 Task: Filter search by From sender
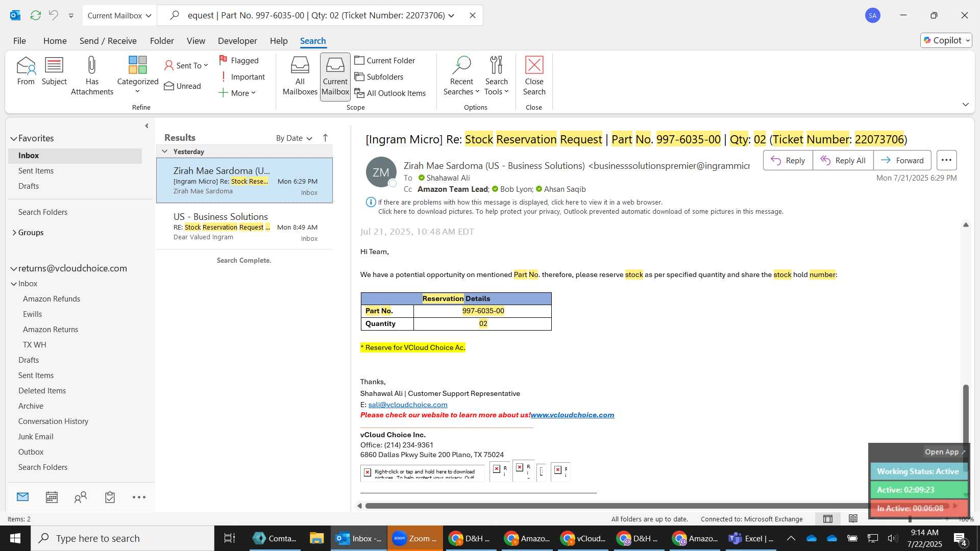(x=26, y=71)
